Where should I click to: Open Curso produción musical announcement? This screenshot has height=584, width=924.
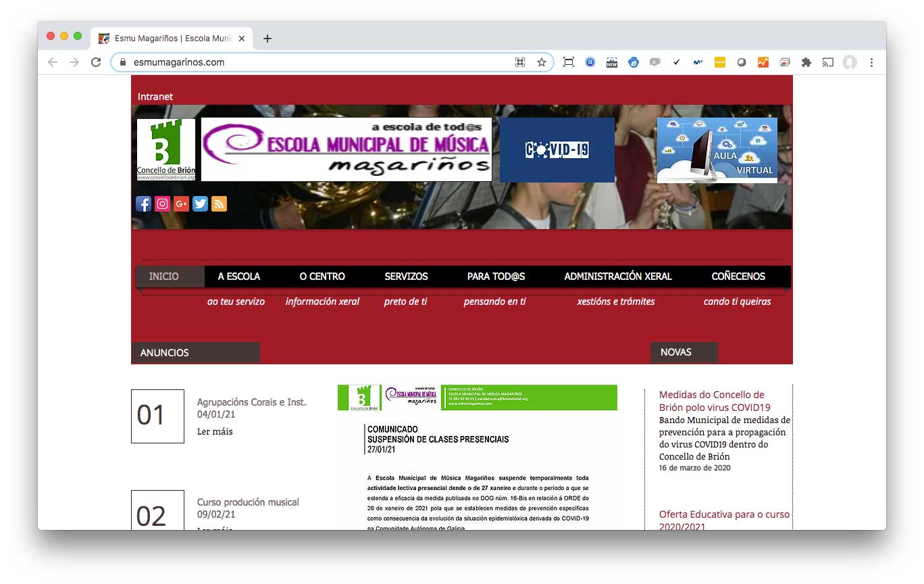[x=248, y=502]
